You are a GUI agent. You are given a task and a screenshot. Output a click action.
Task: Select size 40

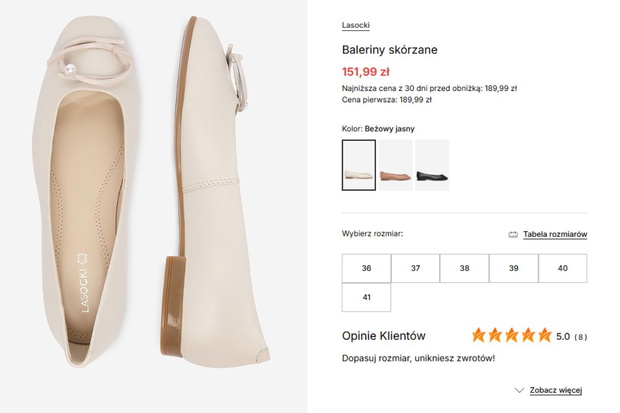563,268
